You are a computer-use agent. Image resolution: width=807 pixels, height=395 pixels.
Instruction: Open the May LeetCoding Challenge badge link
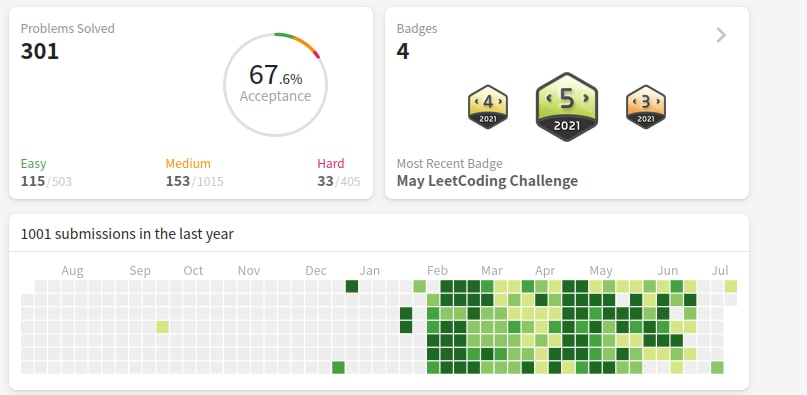pyautogui.click(x=487, y=181)
